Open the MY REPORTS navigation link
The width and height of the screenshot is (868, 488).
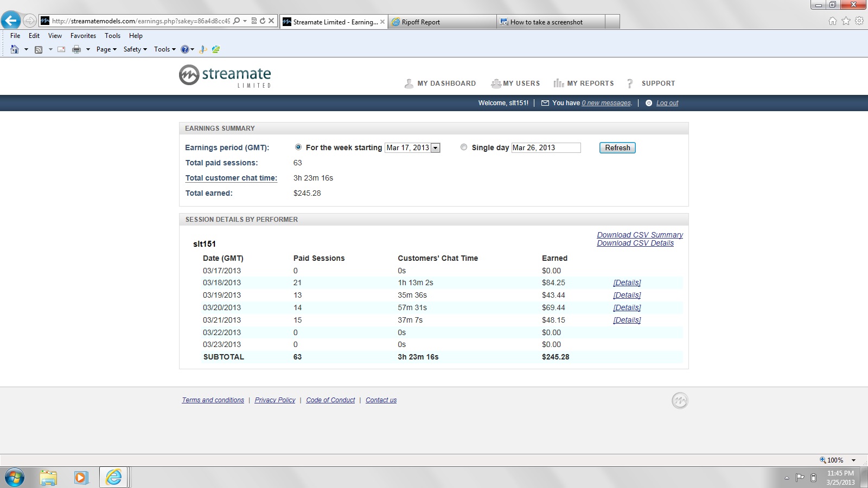point(583,84)
